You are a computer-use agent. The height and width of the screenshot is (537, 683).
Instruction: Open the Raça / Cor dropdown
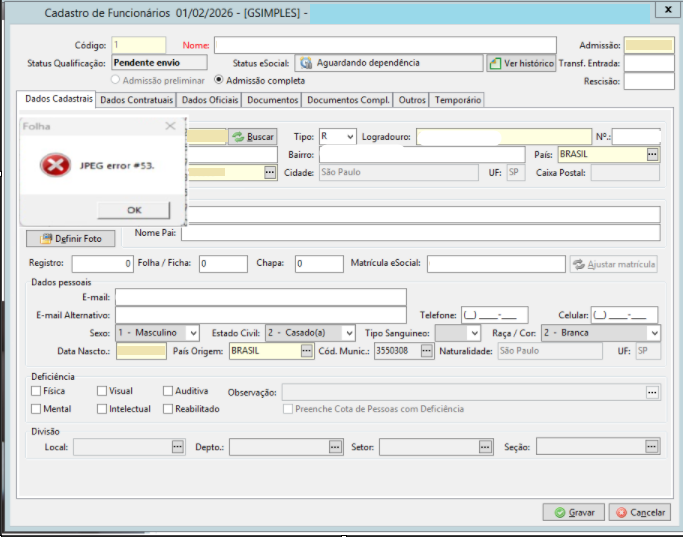coord(654,333)
